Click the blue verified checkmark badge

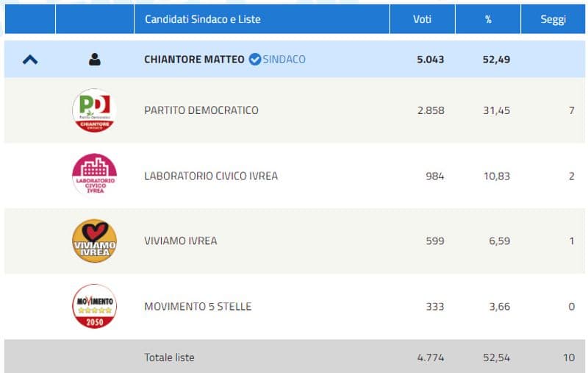coord(255,59)
